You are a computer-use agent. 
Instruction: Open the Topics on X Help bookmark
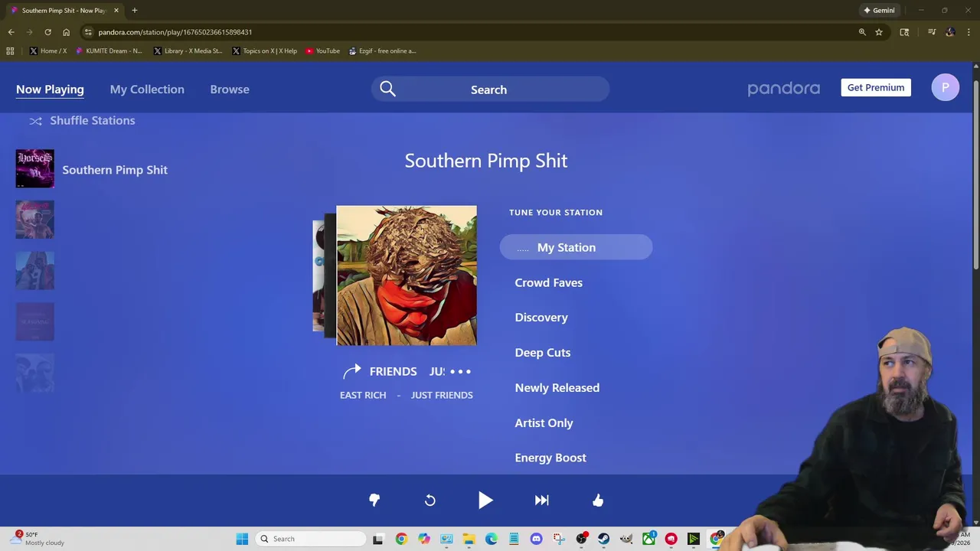(264, 51)
